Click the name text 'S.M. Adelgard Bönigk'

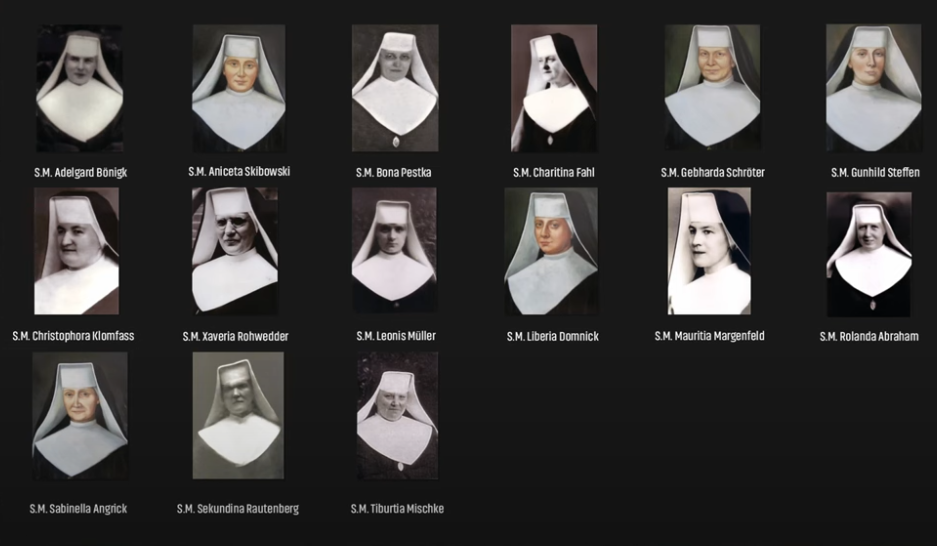click(x=81, y=173)
